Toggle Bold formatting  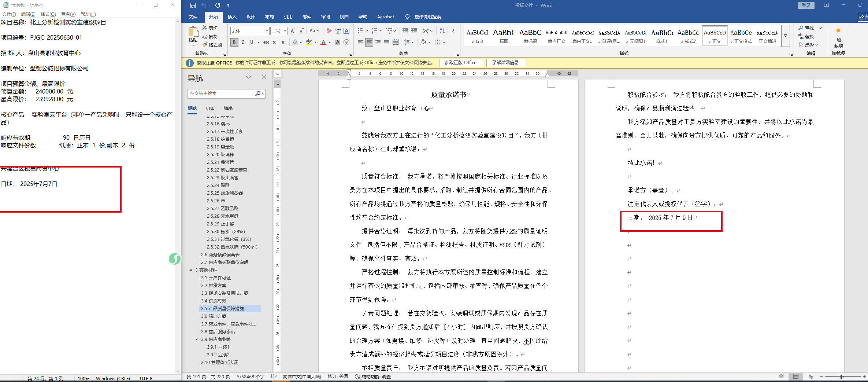pyautogui.click(x=234, y=43)
